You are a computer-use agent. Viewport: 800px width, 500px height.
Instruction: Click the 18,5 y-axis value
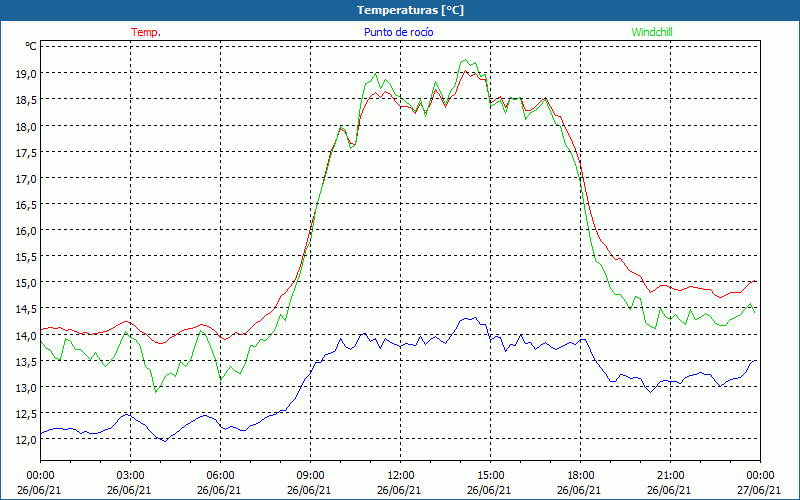coord(28,99)
